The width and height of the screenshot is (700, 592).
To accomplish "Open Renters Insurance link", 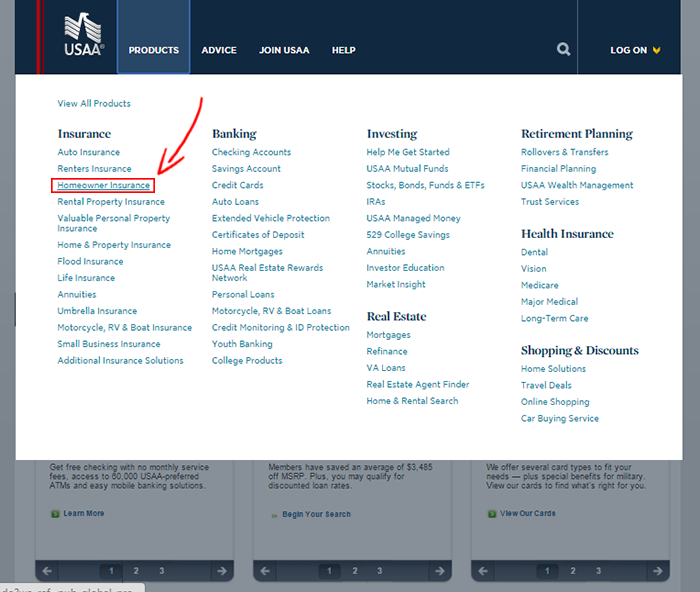I will (94, 169).
